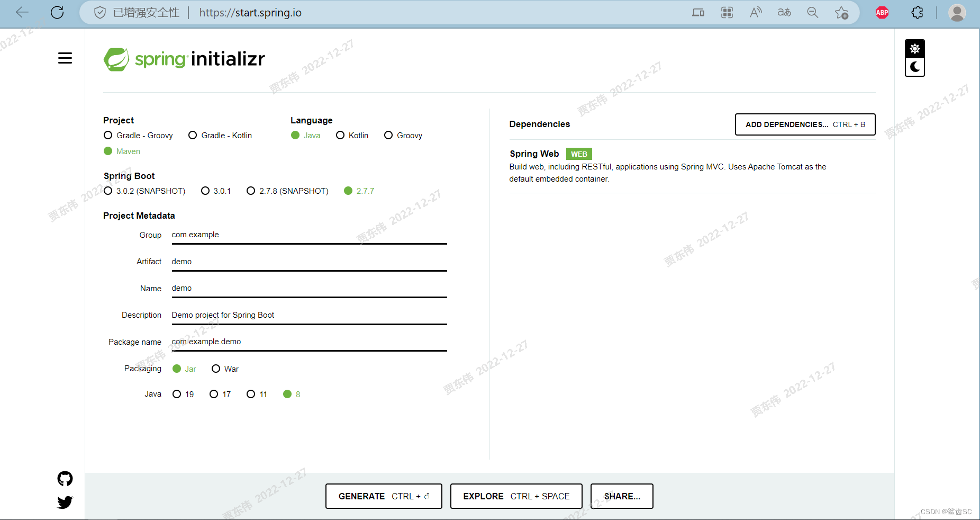Select Spring Boot 2.7.8 (SNAPSHOT)
This screenshot has height=520, width=980.
(x=287, y=191)
